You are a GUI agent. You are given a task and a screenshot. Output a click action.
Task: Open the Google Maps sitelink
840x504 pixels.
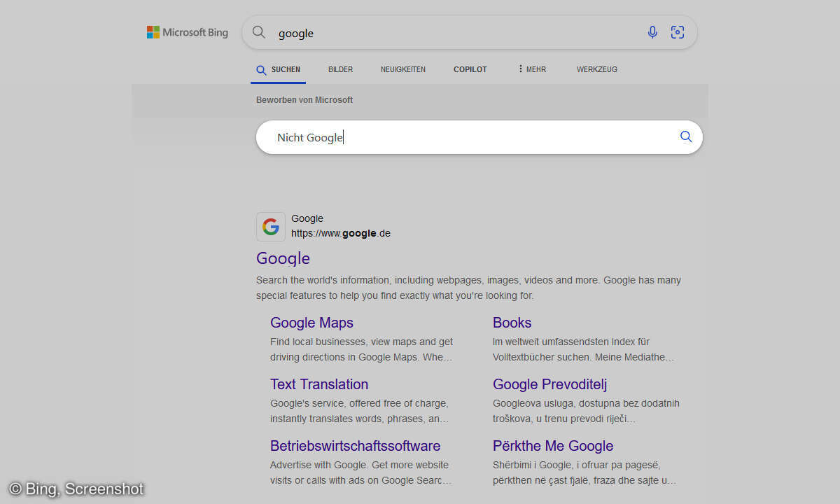[311, 323]
